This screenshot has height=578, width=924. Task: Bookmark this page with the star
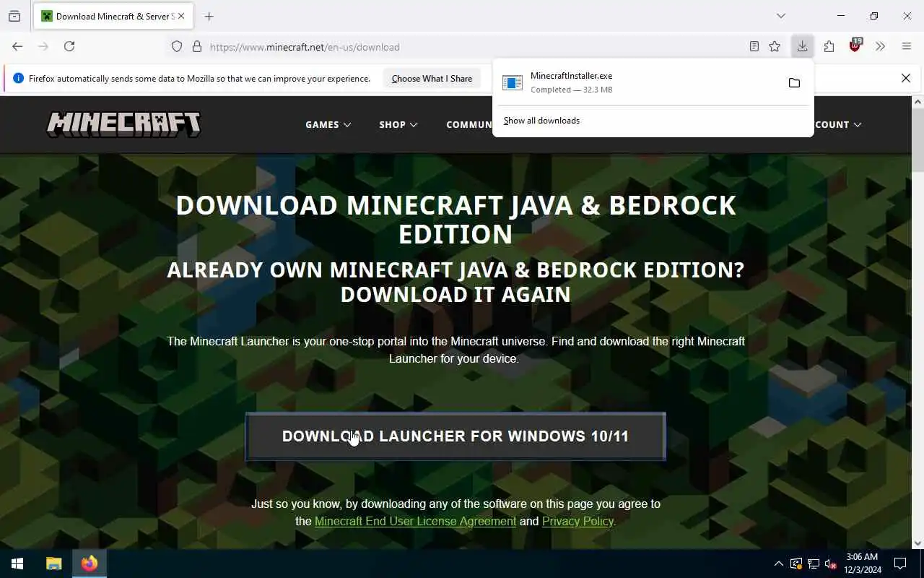(775, 47)
